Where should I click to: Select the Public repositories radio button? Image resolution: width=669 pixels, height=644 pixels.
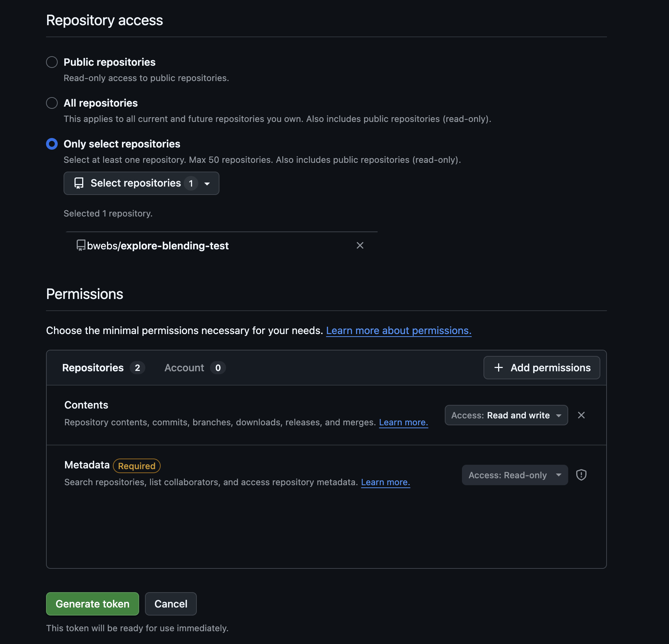(51, 62)
